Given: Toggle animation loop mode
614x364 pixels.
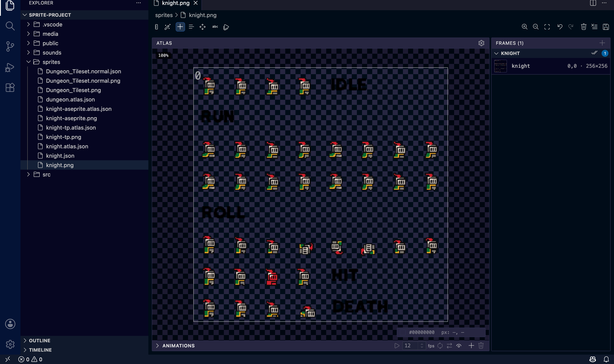Looking at the screenshot, I should pos(440,346).
